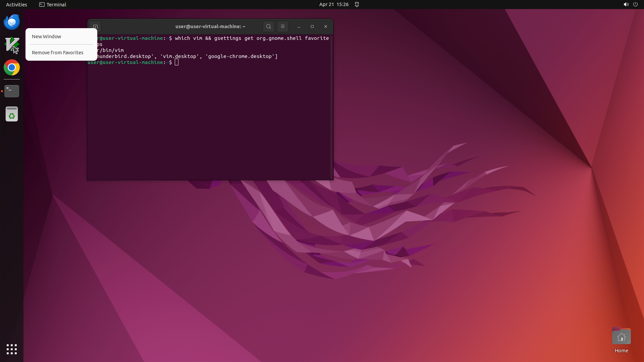Screen dimensions: 644x362
Task: Show Applications grid button
Action: [12, 349]
